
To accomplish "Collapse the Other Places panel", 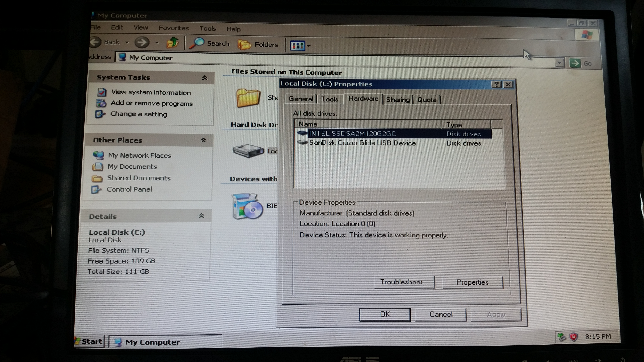I will (x=204, y=140).
